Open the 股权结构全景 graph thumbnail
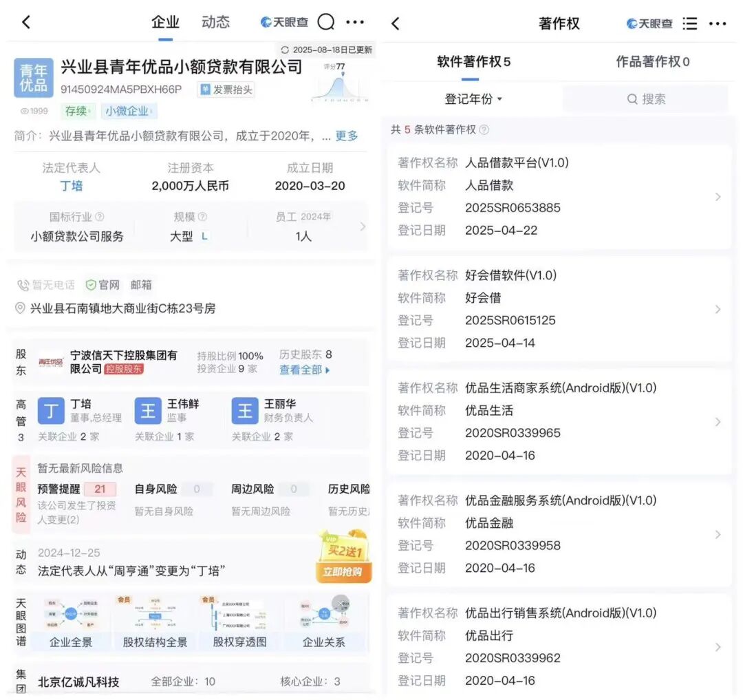This screenshot has width=743, height=700. [155, 622]
